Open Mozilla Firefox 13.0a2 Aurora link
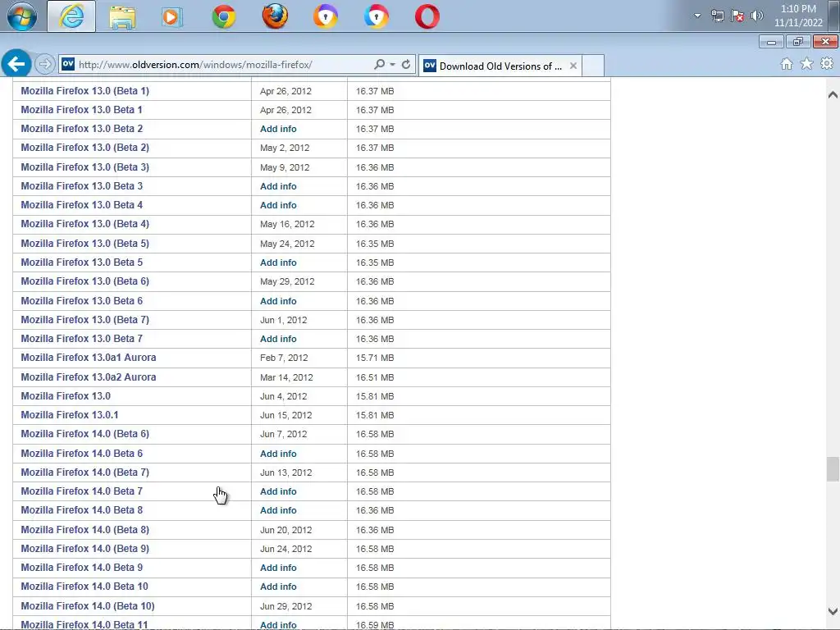Screen dimensions: 840x630 point(89,377)
